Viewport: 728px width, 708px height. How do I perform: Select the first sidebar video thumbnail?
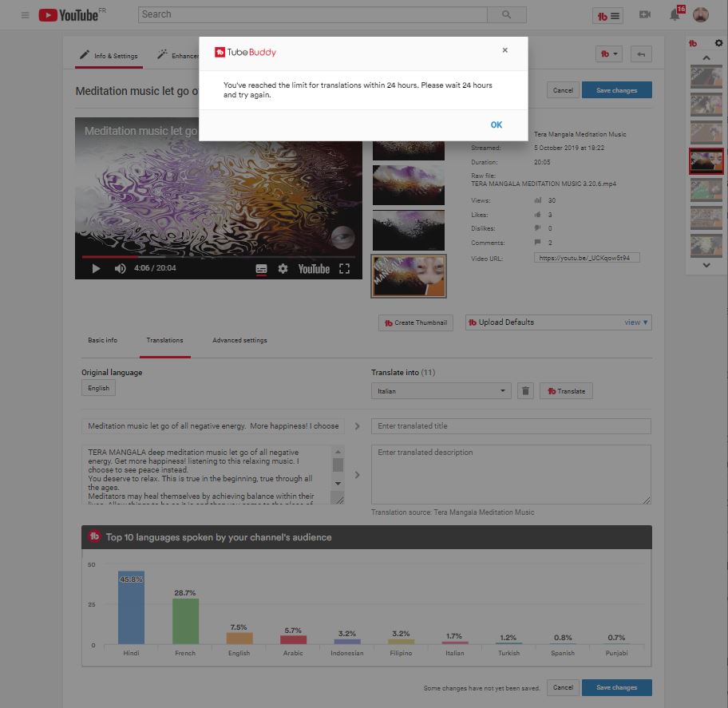pos(706,77)
